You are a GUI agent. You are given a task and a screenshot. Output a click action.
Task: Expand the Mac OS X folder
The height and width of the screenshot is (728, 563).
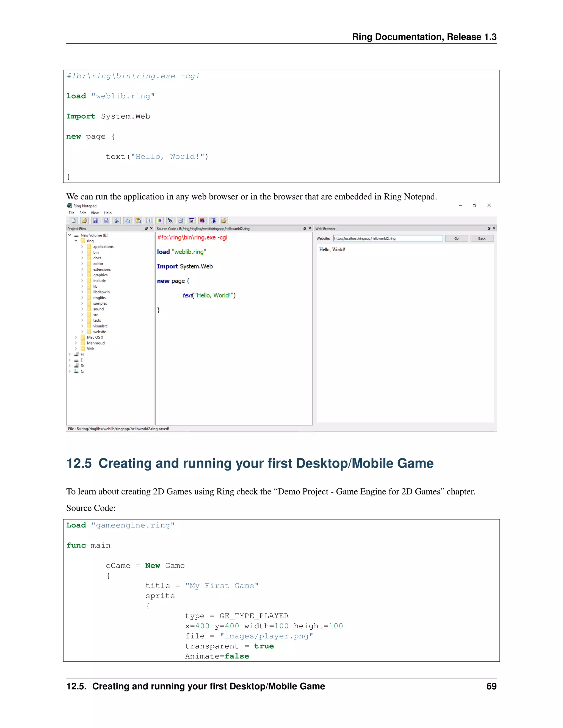tap(76, 337)
